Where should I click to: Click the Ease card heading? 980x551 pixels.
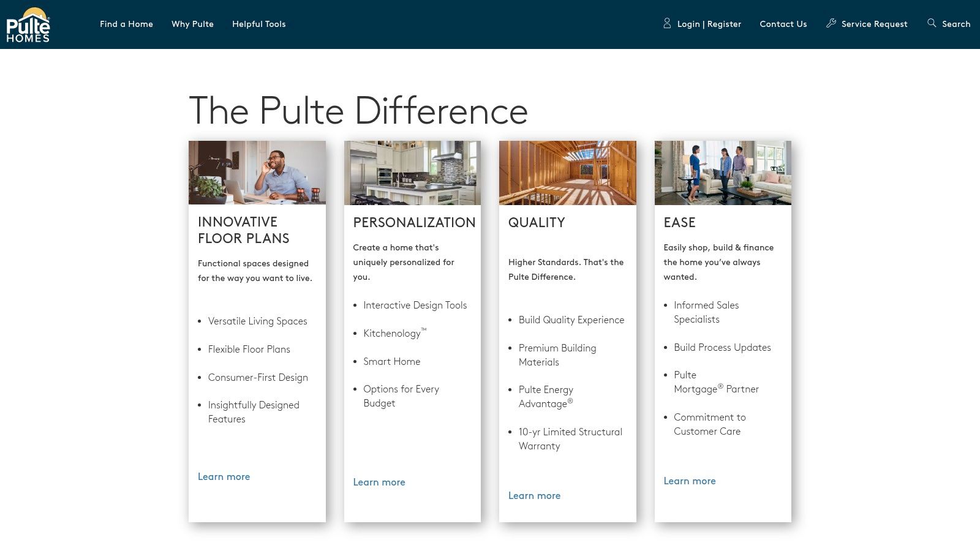click(x=679, y=222)
